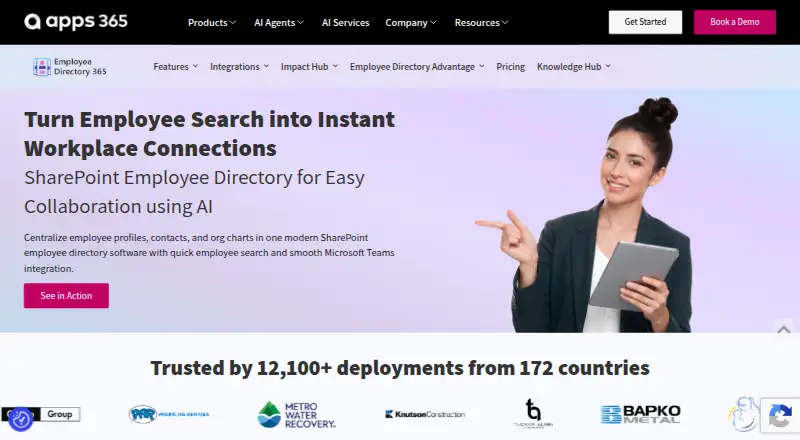Expand the Integrations submenu
Screen dimensions: 800x440
[239, 66]
